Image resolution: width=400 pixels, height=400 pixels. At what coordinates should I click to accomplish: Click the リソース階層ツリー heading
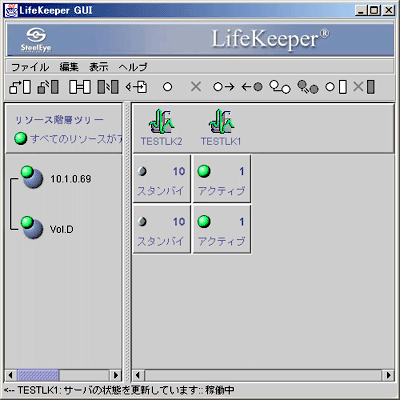tap(60, 120)
